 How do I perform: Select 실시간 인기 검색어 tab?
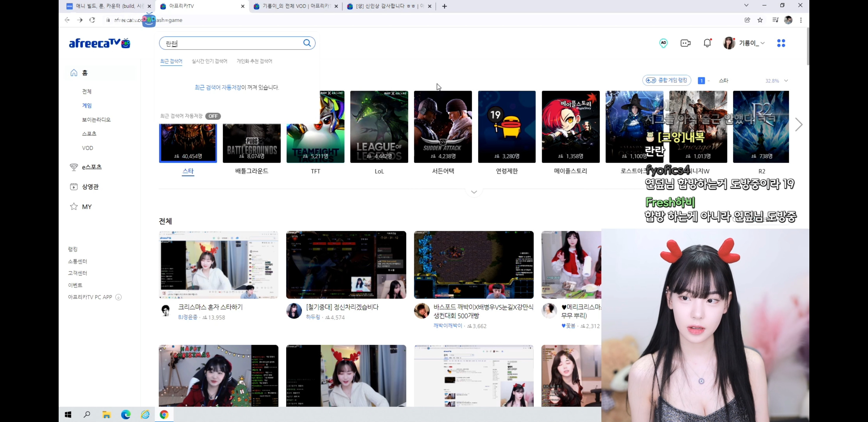point(209,61)
